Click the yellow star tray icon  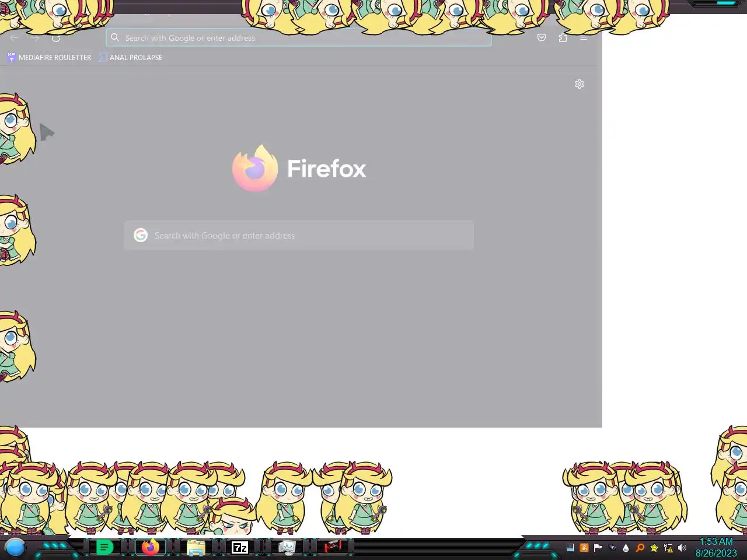pyautogui.click(x=654, y=548)
